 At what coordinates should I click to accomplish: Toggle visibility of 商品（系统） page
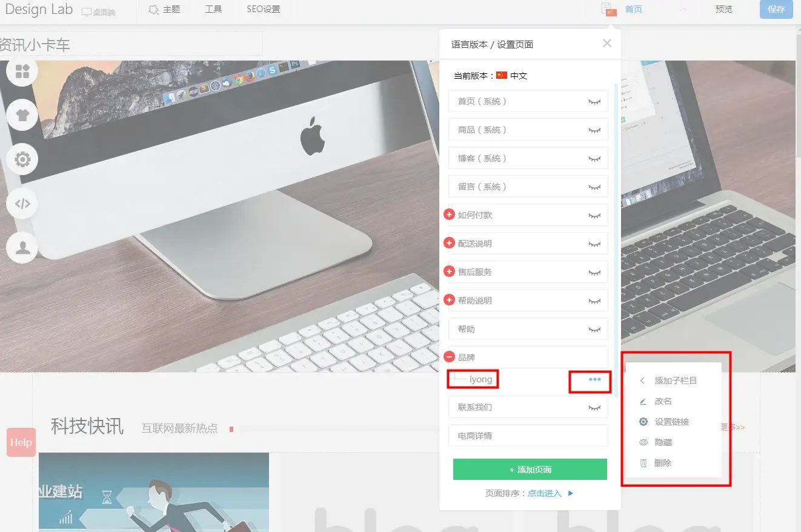coord(594,130)
